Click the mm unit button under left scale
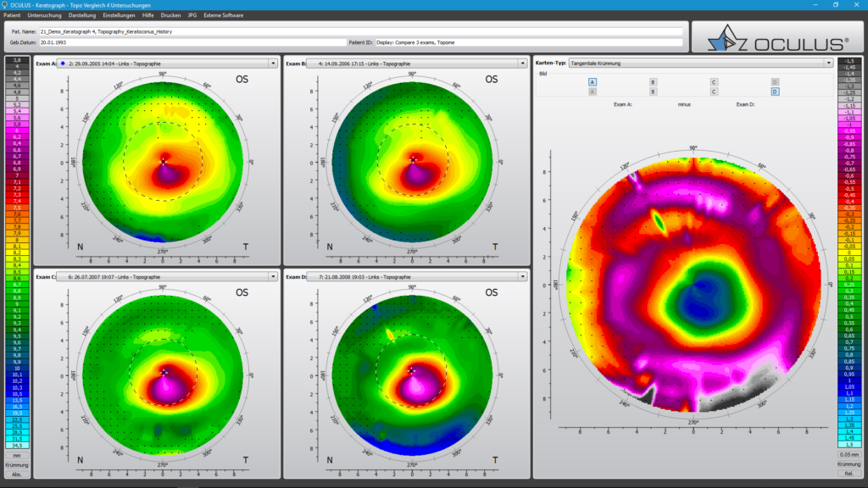 (x=17, y=457)
